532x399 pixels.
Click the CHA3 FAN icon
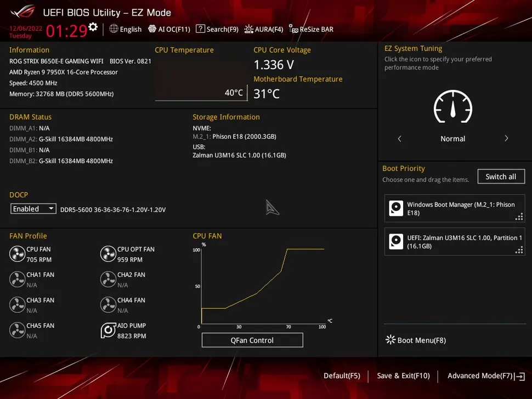[x=18, y=305]
